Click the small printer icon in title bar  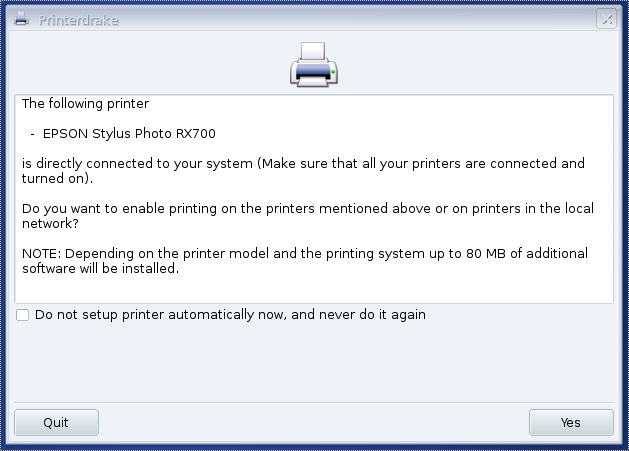click(x=21, y=19)
